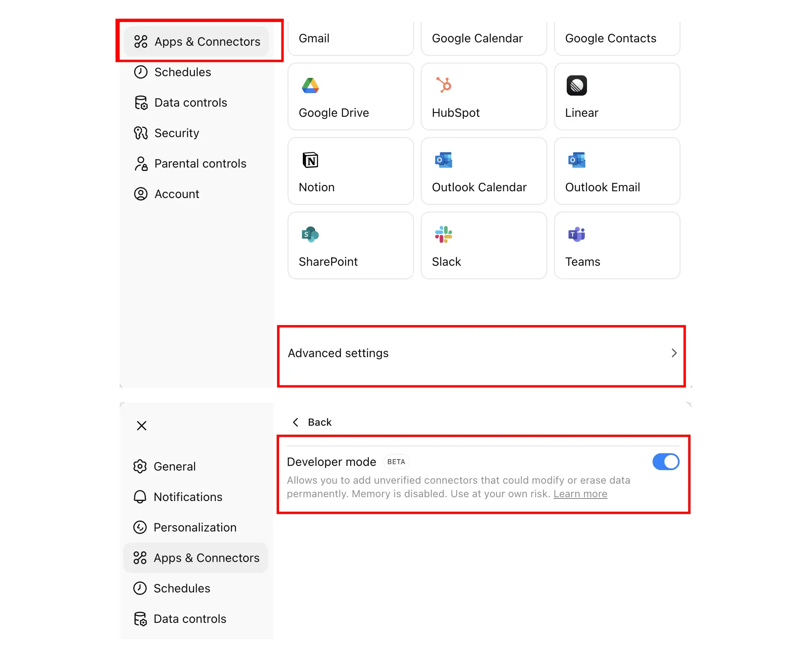Select the Notion connector

350,171
